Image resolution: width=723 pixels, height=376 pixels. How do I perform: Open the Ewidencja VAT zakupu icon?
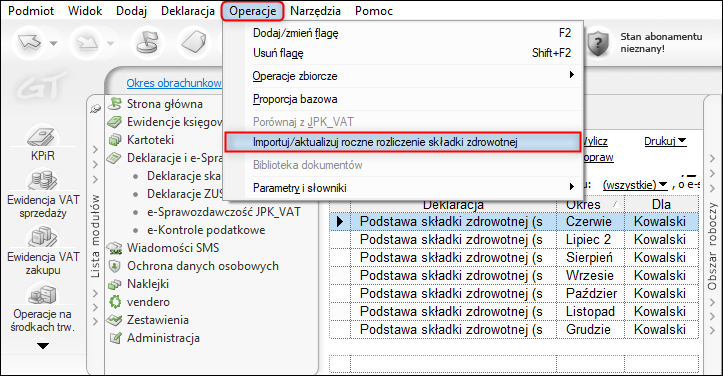(x=43, y=251)
